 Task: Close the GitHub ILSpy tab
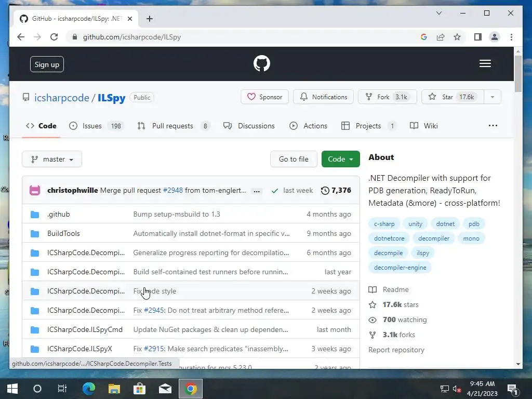click(129, 19)
